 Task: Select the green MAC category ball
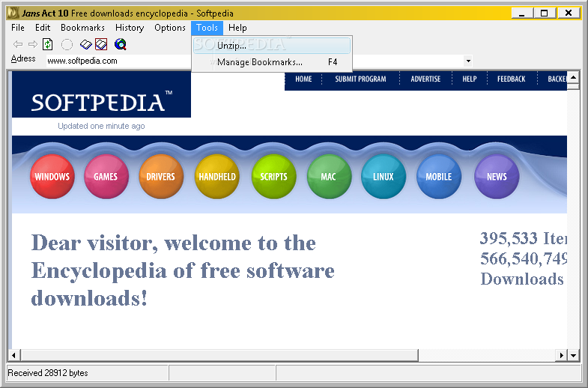(x=329, y=176)
